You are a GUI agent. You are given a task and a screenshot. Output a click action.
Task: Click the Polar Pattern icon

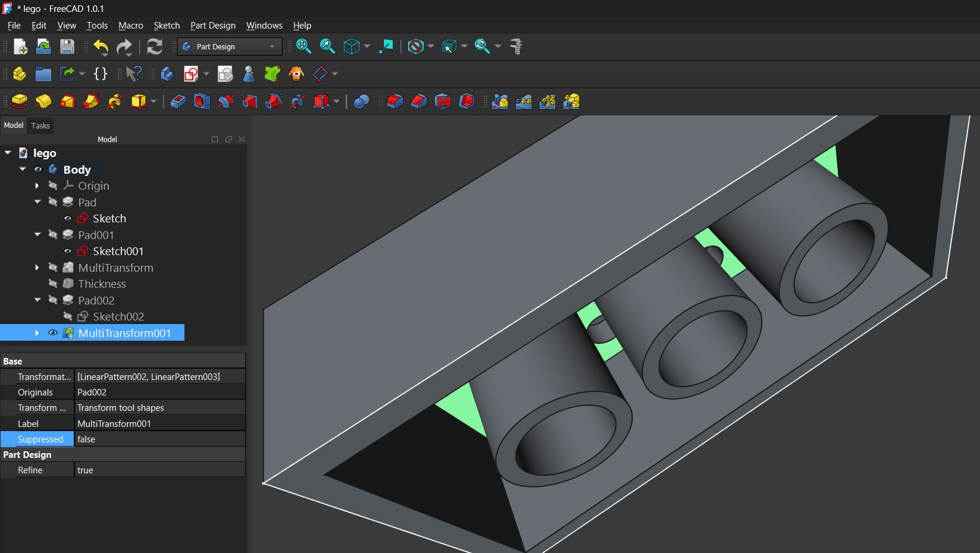coord(547,102)
